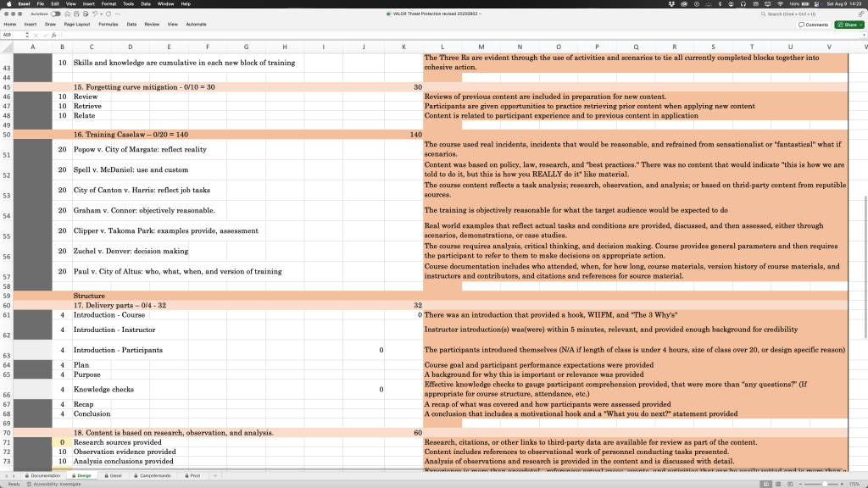Switch to Page Layout view icon
868x488 pixels.
coord(778,484)
